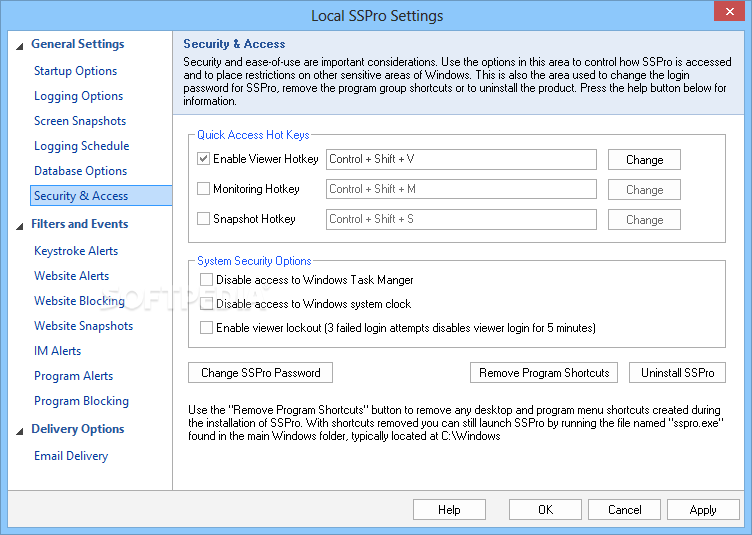Image resolution: width=752 pixels, height=535 pixels.
Task: Confirm settings with OK button
Action: (545, 509)
